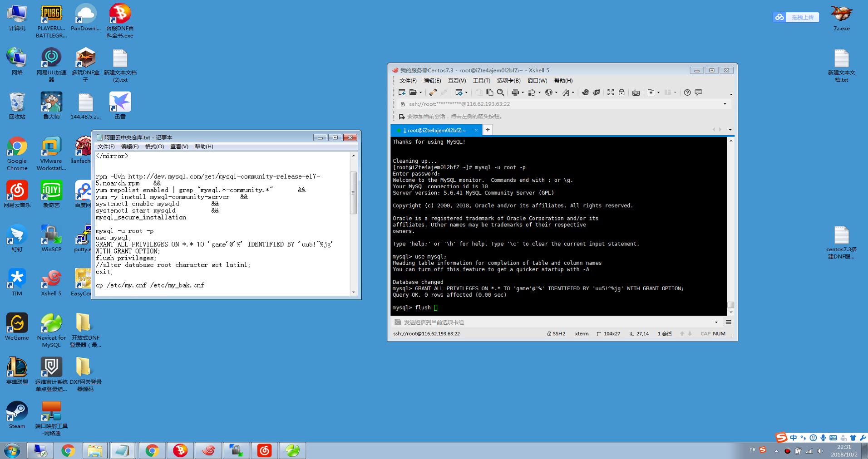
Task: Toggle full screen mode via expand icon
Action: [x=611, y=93]
